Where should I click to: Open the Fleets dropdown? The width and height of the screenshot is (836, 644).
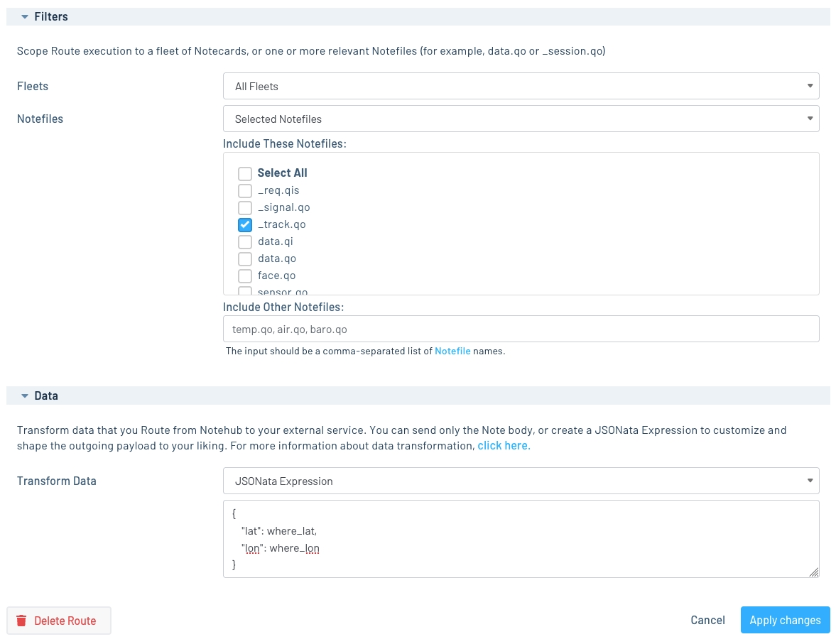521,86
